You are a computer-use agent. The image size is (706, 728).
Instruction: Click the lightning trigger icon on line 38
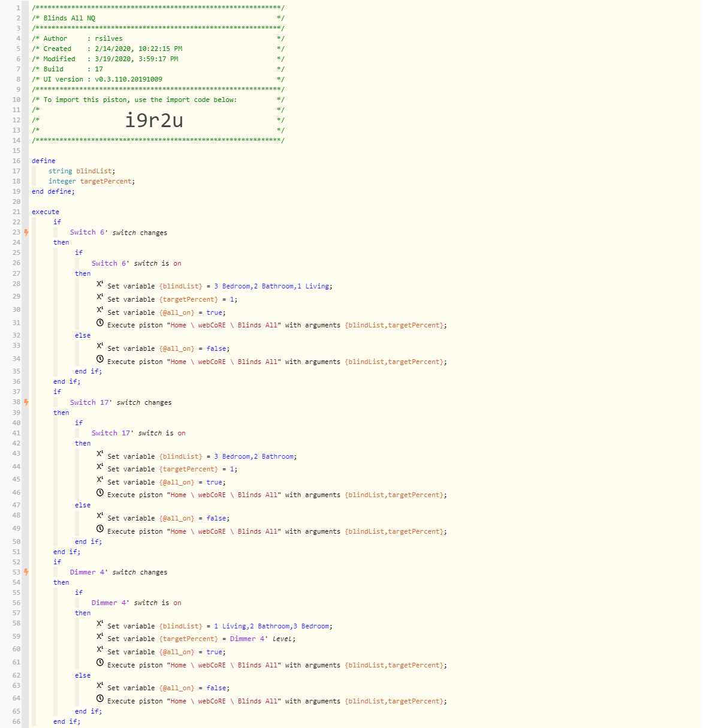point(26,402)
